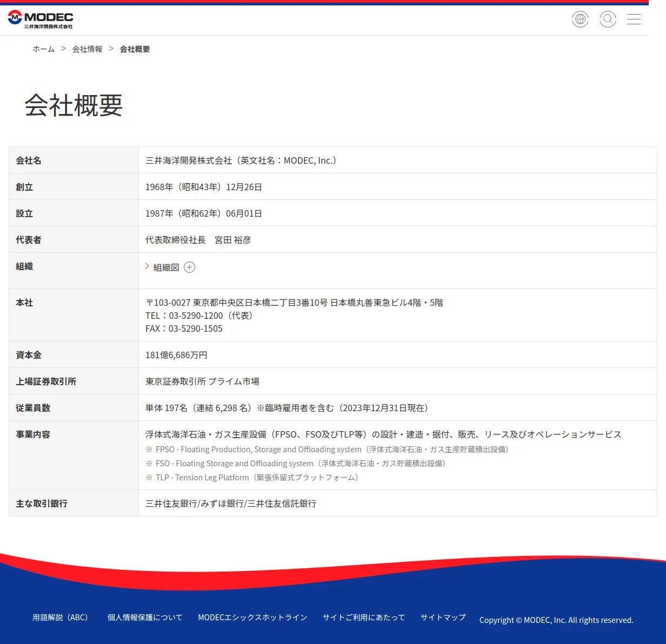Click the MODEC logo

[41, 19]
